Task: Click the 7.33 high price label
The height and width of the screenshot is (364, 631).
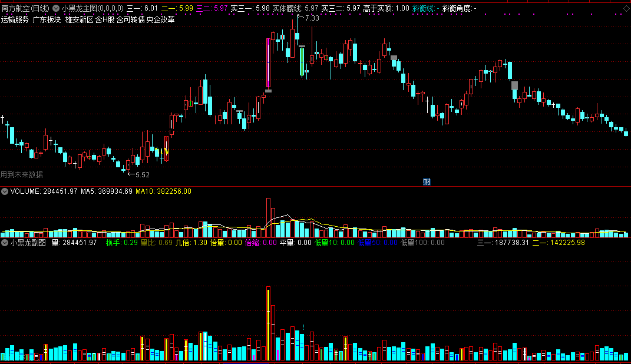Action: click(312, 18)
